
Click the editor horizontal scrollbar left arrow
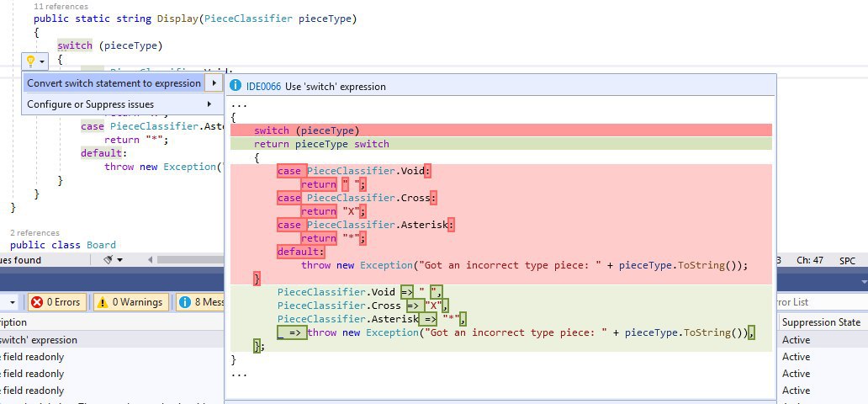[x=150, y=260]
